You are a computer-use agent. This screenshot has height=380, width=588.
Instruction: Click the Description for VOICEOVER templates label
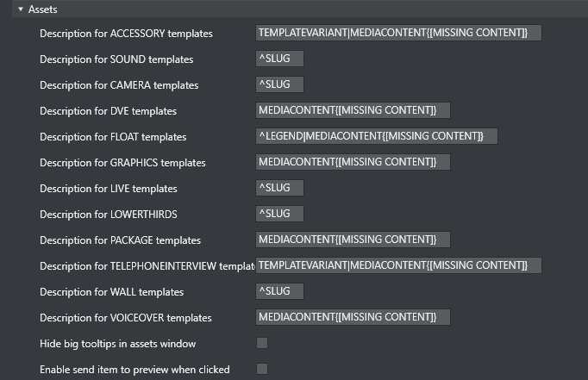[x=126, y=318]
